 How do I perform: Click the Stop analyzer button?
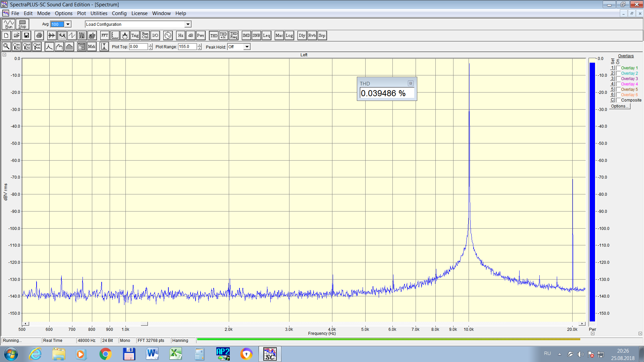tap(22, 24)
